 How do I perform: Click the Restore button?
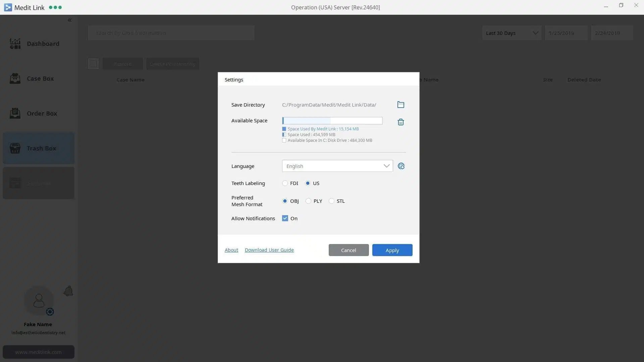click(x=122, y=64)
